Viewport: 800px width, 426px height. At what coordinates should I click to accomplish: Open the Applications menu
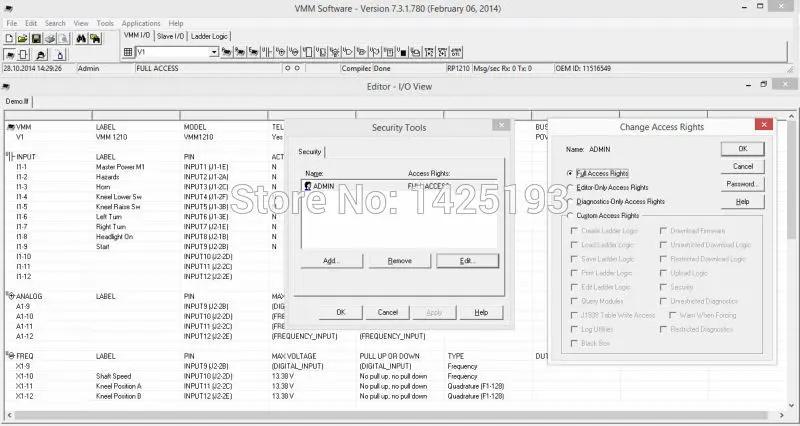pos(141,23)
